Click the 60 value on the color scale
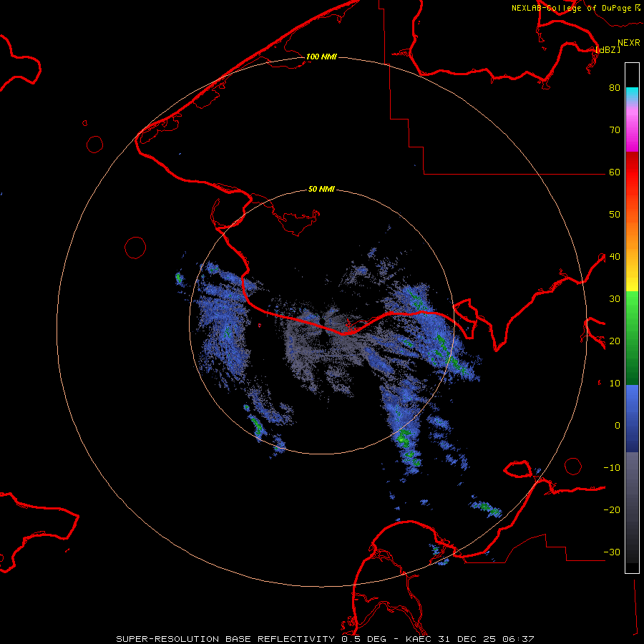 point(615,172)
